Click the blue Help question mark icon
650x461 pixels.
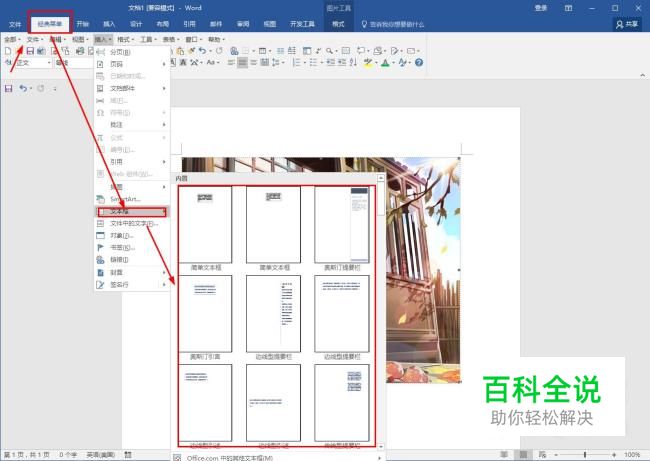pyautogui.click(x=419, y=63)
